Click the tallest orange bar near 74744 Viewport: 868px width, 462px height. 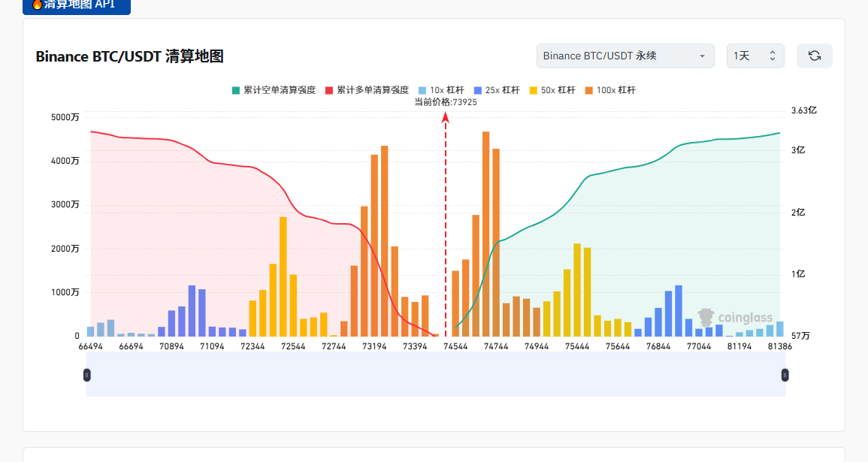point(485,234)
